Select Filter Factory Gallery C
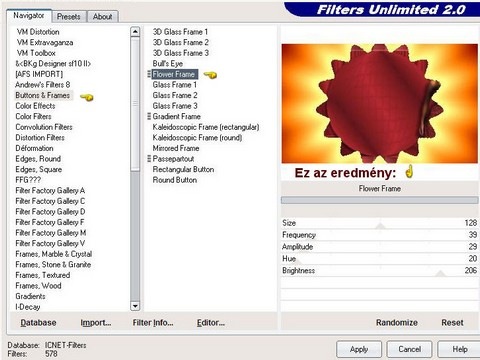The height and width of the screenshot is (360, 480). pyautogui.click(x=50, y=201)
